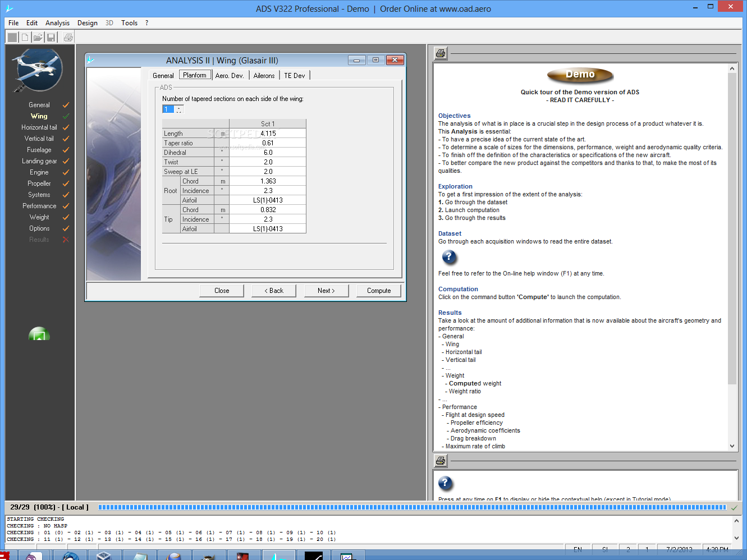Open the File menu

click(13, 23)
